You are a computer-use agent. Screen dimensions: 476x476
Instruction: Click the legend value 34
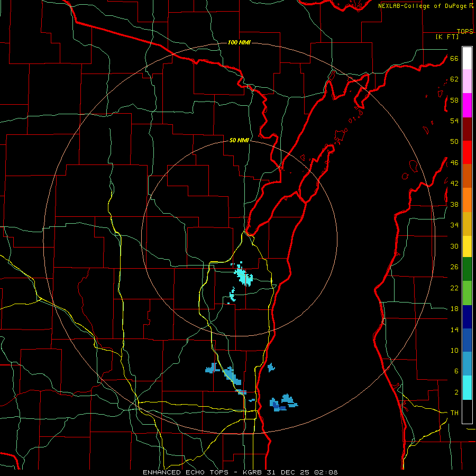pos(454,225)
